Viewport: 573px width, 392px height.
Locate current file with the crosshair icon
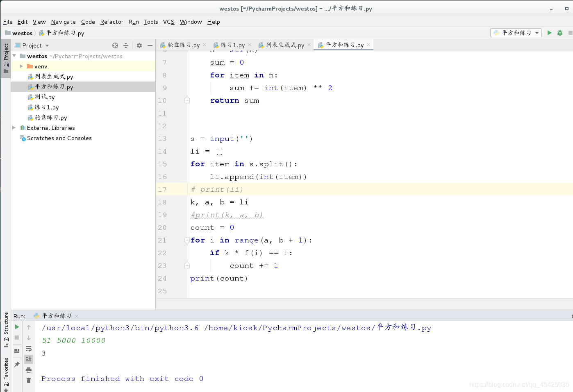click(115, 45)
